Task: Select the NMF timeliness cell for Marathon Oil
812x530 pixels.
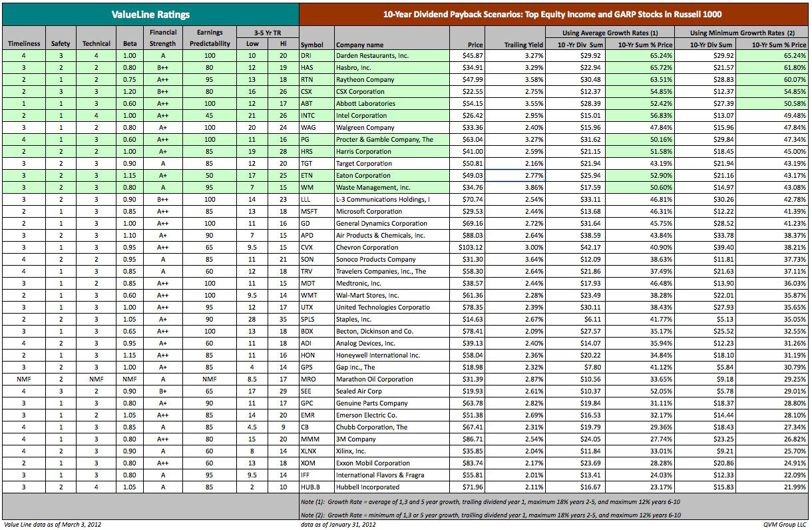Action: [x=24, y=380]
